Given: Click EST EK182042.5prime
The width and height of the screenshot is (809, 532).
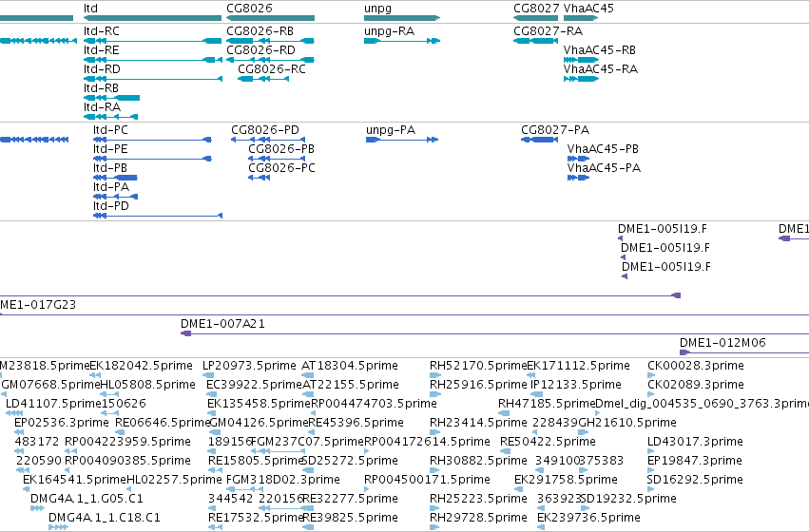Looking at the screenshot, I should click(141, 366).
